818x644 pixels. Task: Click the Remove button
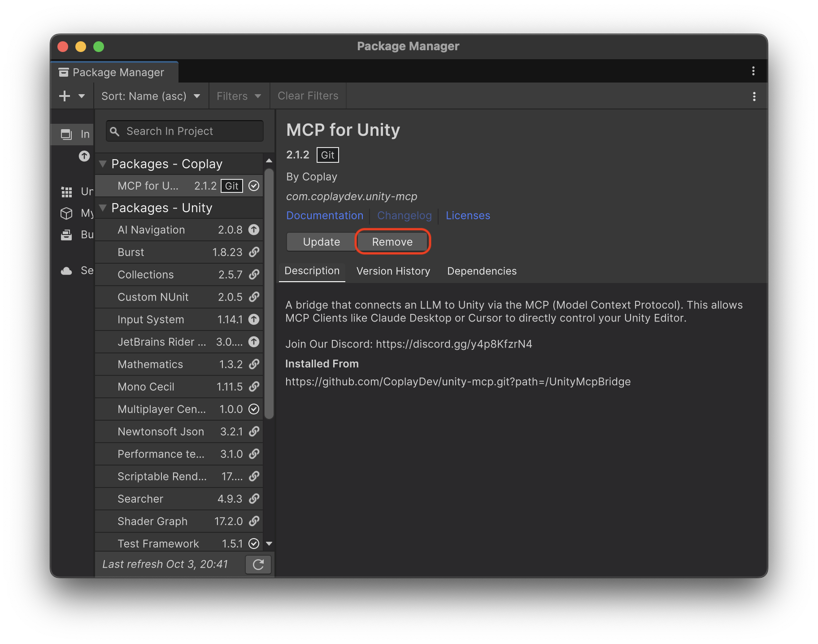(x=392, y=242)
